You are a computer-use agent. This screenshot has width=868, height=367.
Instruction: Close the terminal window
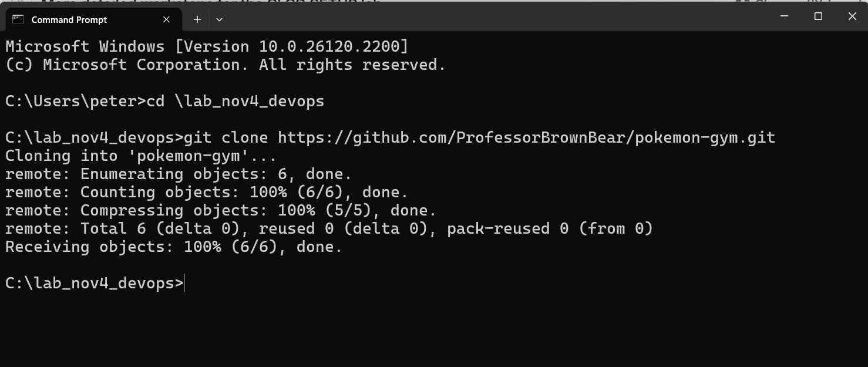click(852, 16)
